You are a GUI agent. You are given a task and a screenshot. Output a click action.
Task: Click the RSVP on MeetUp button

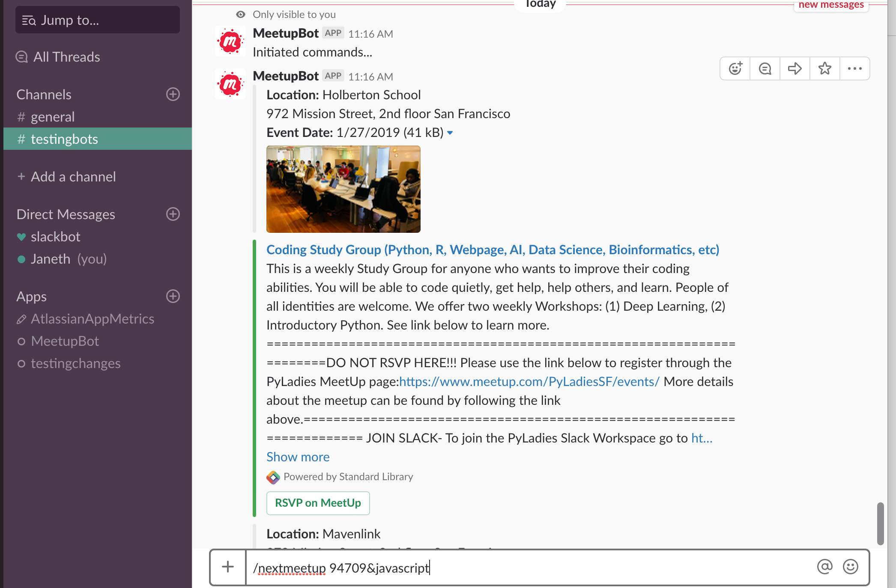(x=318, y=503)
